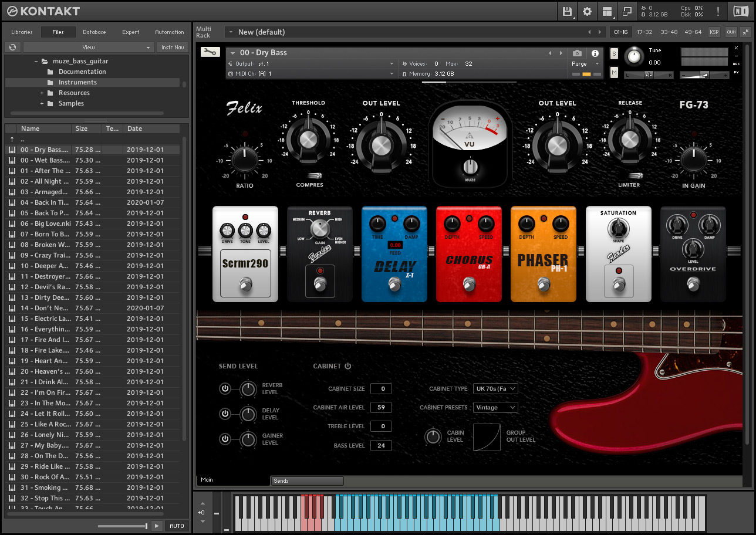Click the exclamation mark panic icon
This screenshot has height=535, width=756.
717,11
